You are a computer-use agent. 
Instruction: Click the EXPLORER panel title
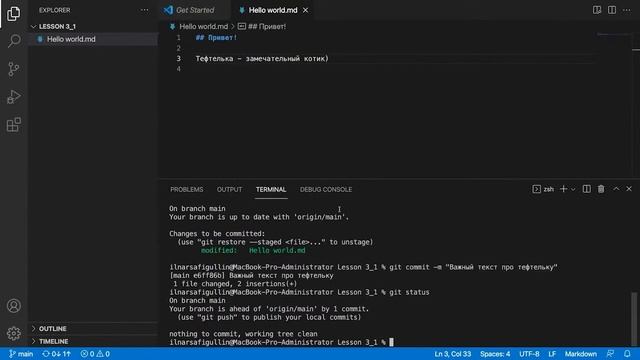[x=55, y=10]
